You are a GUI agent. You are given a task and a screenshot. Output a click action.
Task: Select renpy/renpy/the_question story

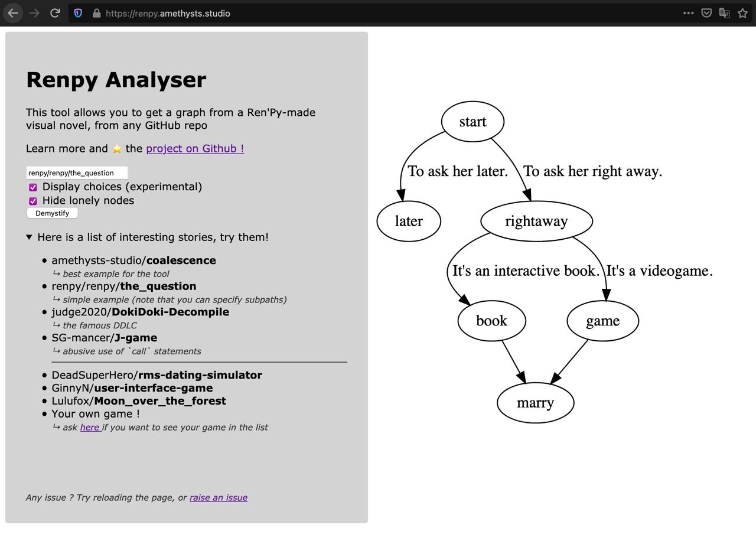pos(123,286)
